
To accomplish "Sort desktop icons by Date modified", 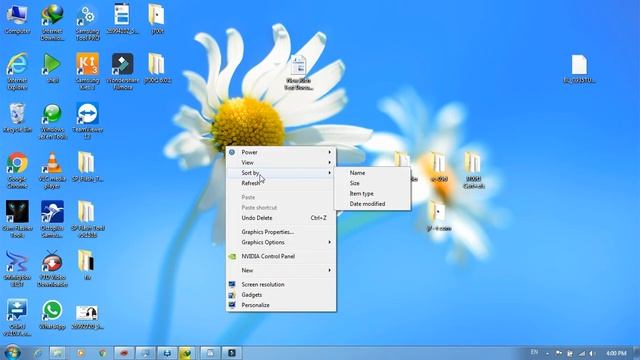I will [372, 204].
